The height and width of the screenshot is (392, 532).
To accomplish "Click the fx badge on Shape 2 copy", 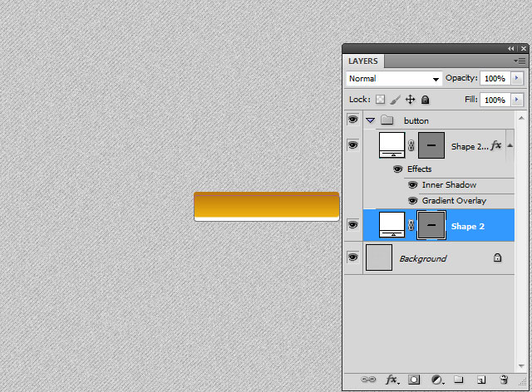I will (x=495, y=146).
